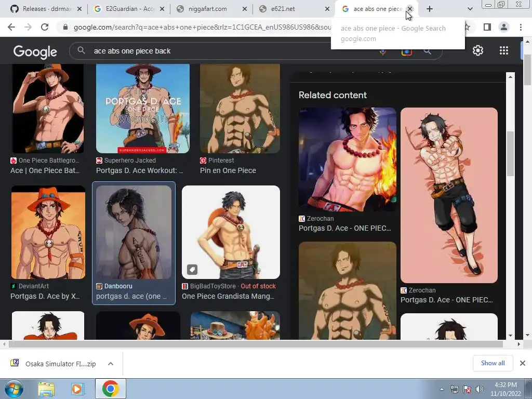Open Windows Explorer from taskbar
This screenshot has width=532, height=399.
pyautogui.click(x=46, y=389)
